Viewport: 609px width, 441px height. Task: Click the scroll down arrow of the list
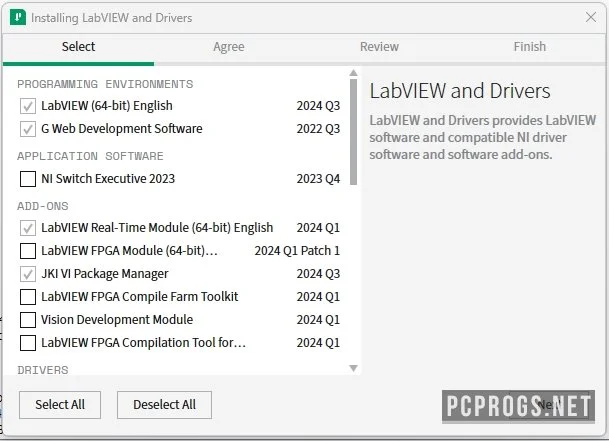(x=353, y=368)
